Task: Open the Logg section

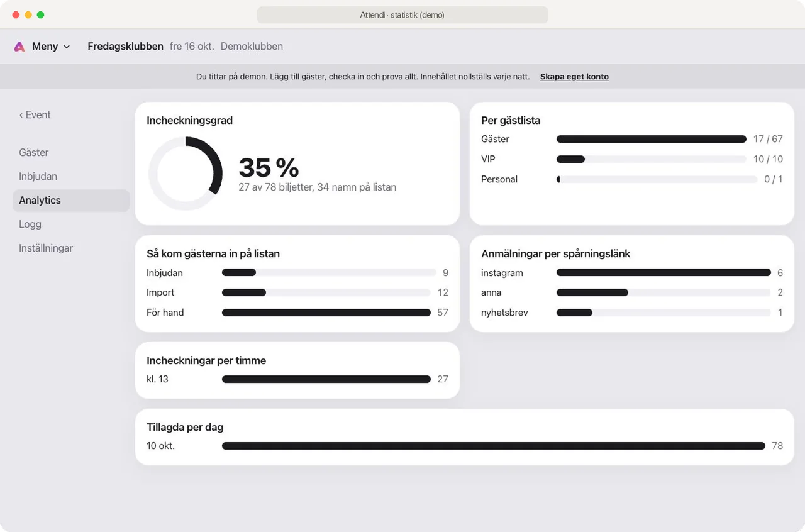Action: [x=71, y=224]
